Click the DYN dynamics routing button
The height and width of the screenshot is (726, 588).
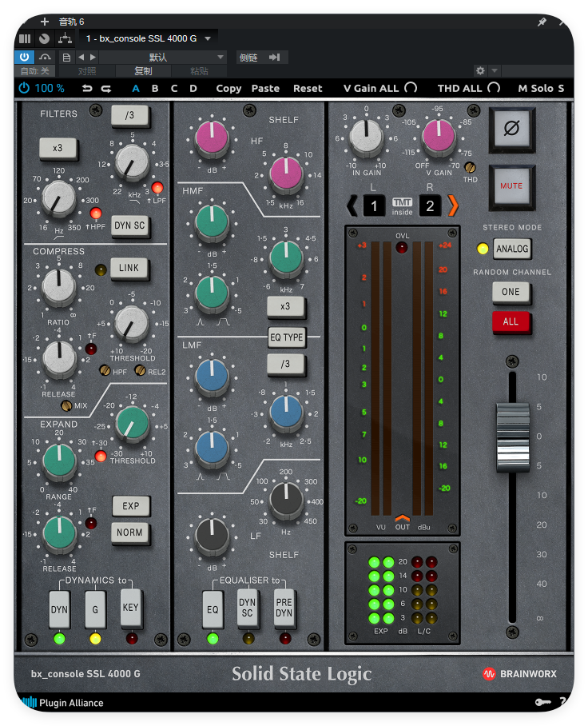coord(59,610)
